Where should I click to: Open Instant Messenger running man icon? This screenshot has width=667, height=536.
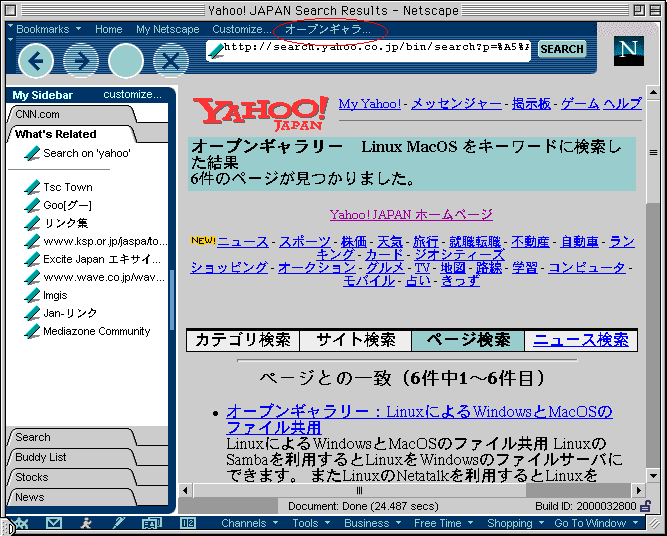[x=86, y=523]
